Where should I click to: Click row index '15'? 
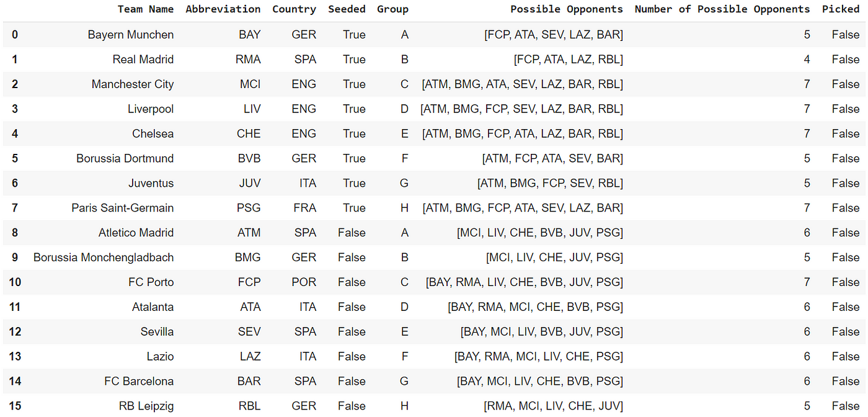click(15, 406)
